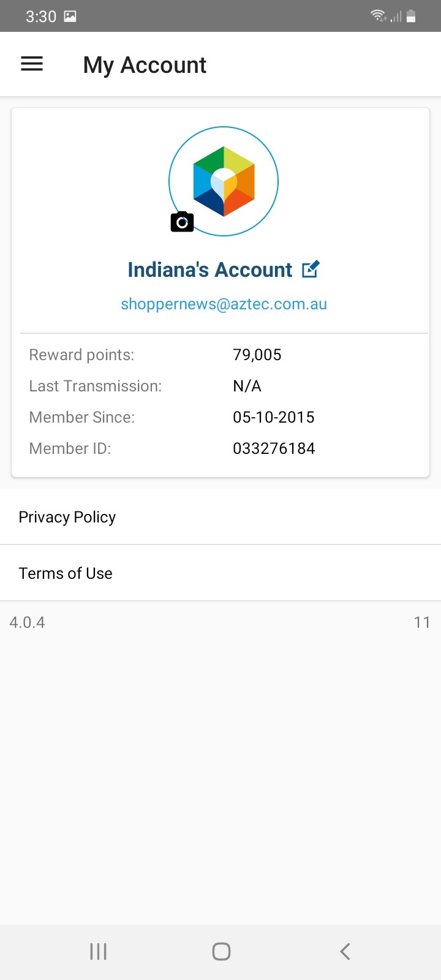Tap the Reward points value 79,005
The image size is (441, 980).
click(257, 355)
